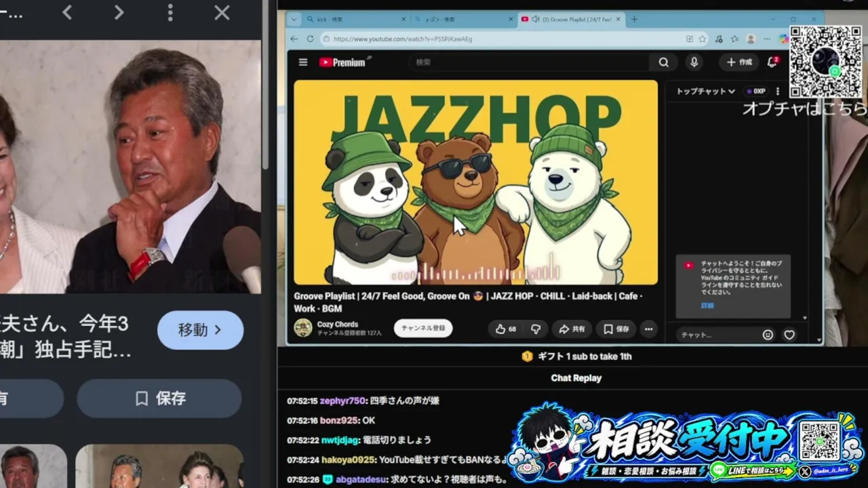The image size is (868, 488).
Task: Open the main photo of the man
Action: (x=130, y=167)
